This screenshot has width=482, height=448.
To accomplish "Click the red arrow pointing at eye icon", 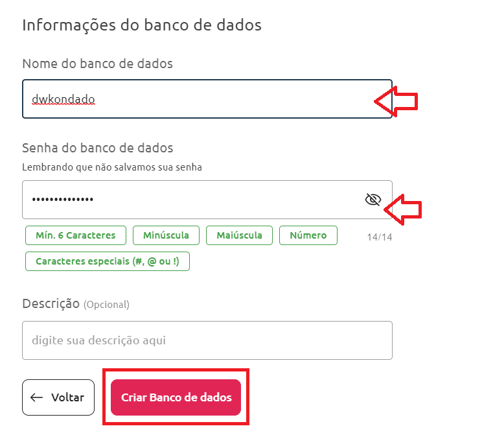I will [x=403, y=209].
